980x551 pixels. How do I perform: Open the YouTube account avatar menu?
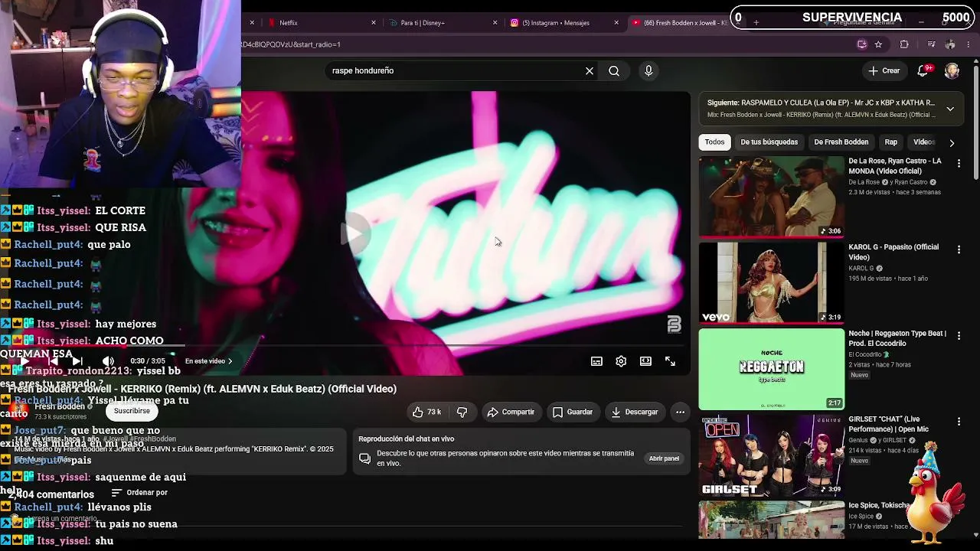point(952,70)
